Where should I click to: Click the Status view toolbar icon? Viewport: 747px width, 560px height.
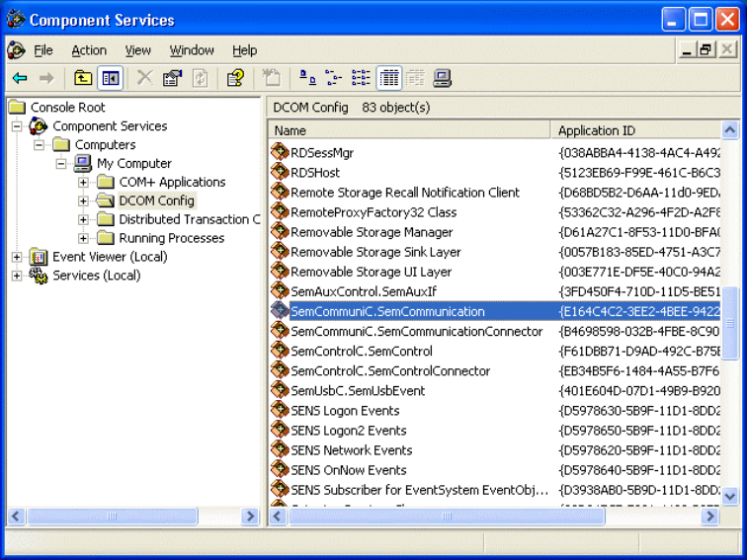pyautogui.click(x=415, y=78)
